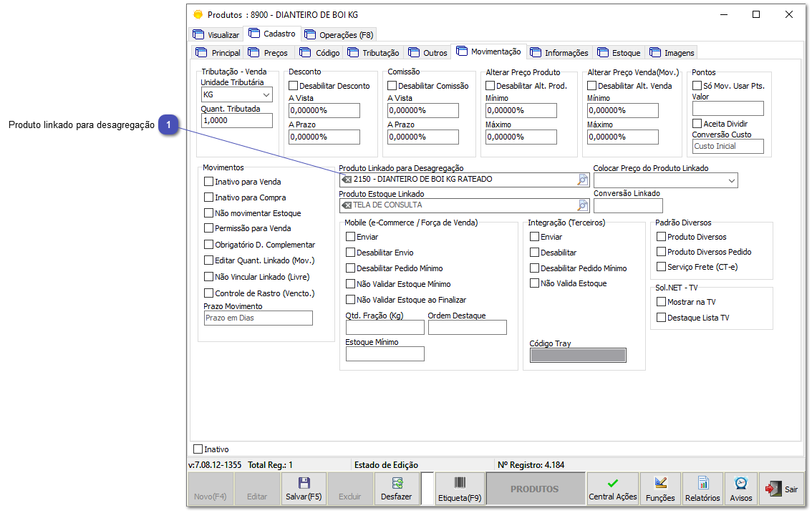This screenshot has width=812, height=513.
Task: Click the Sair exit button
Action: click(x=781, y=489)
